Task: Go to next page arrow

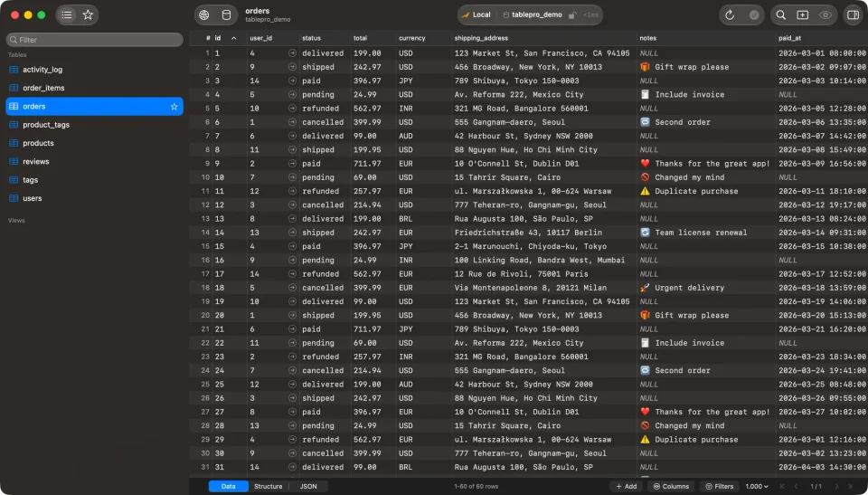Action: (x=836, y=486)
